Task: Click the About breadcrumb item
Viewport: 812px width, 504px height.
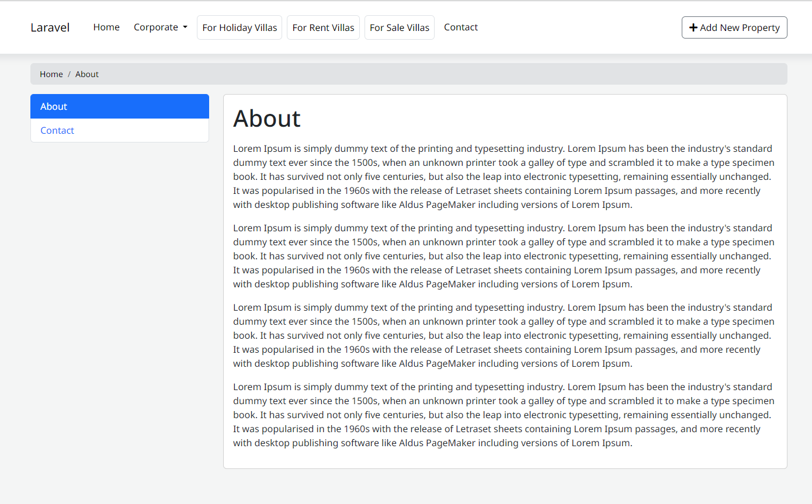Action: (87, 74)
